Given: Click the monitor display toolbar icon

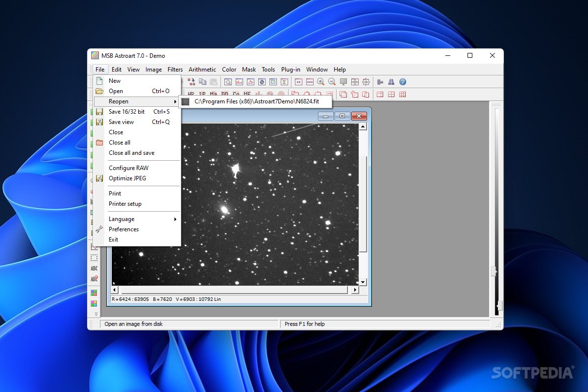Looking at the screenshot, I should pyautogui.click(x=343, y=82).
